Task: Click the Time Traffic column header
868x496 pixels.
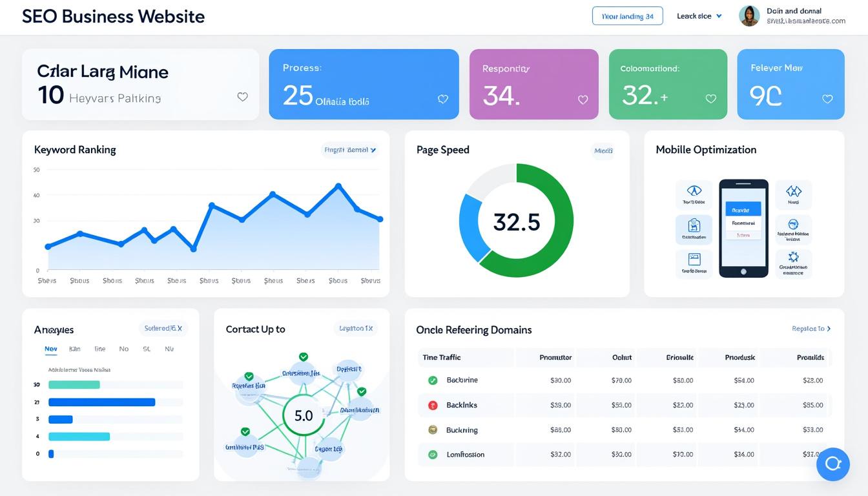Action: click(442, 357)
